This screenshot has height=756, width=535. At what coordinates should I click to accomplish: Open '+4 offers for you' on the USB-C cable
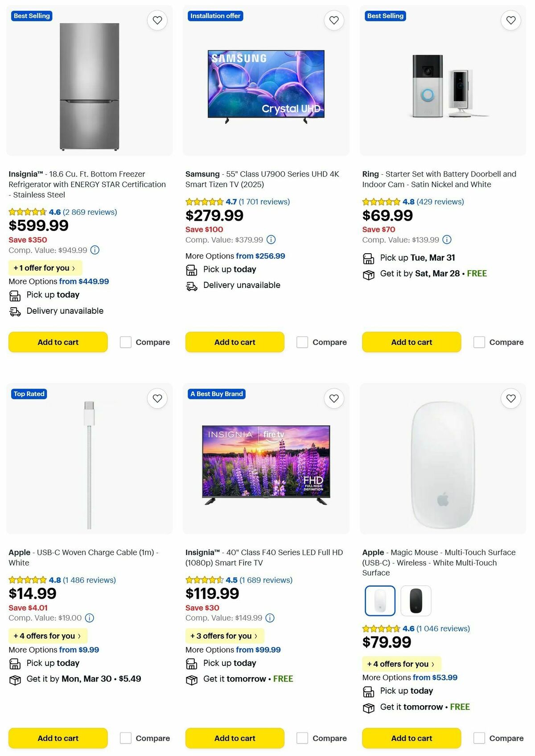pyautogui.click(x=48, y=636)
